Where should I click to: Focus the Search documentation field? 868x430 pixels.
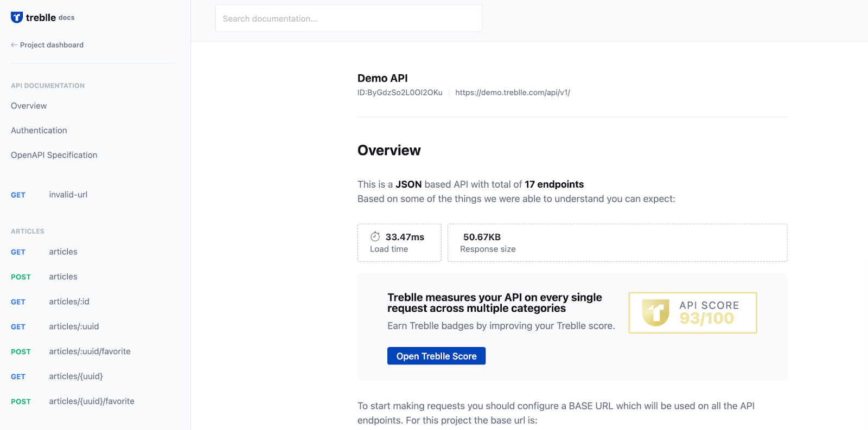[x=348, y=18]
